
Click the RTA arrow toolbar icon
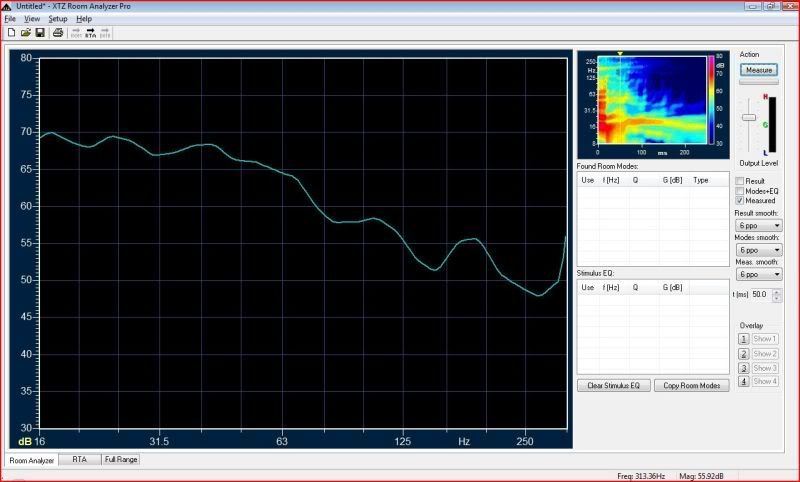pos(90,32)
